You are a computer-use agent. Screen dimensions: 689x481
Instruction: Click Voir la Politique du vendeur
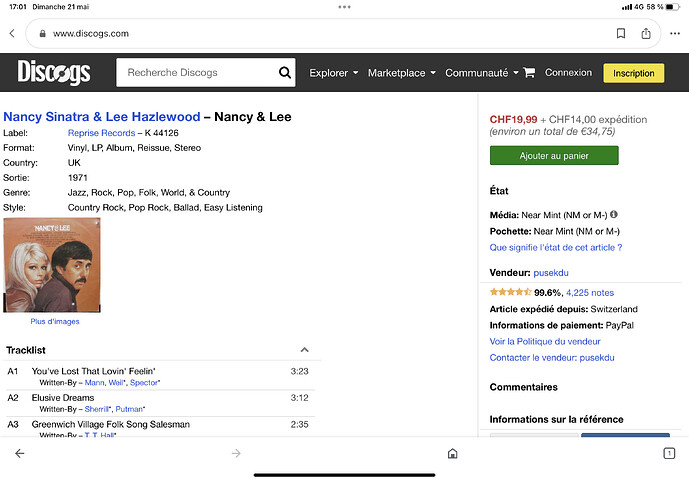click(x=545, y=341)
